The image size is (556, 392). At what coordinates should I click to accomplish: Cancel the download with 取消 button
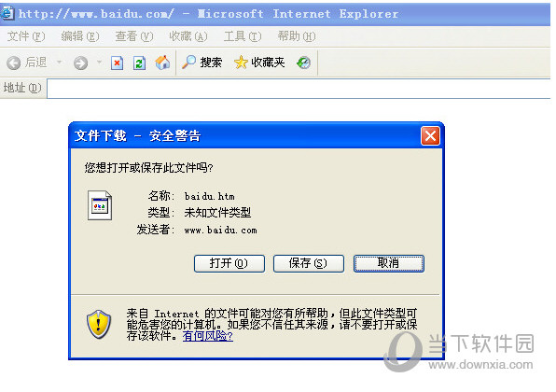pos(389,263)
